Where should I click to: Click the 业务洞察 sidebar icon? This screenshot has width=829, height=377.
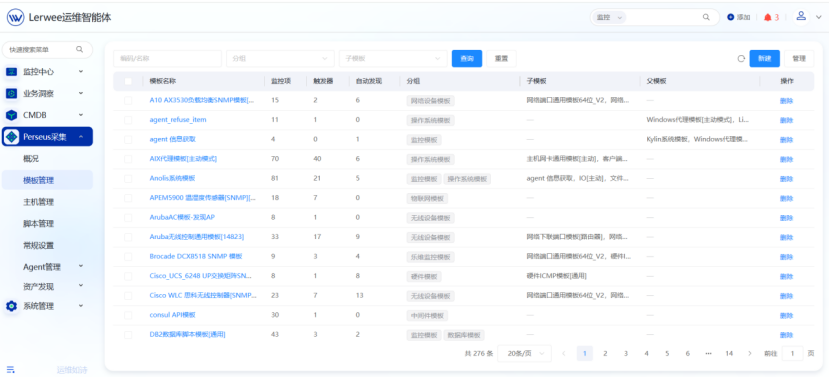(x=12, y=94)
